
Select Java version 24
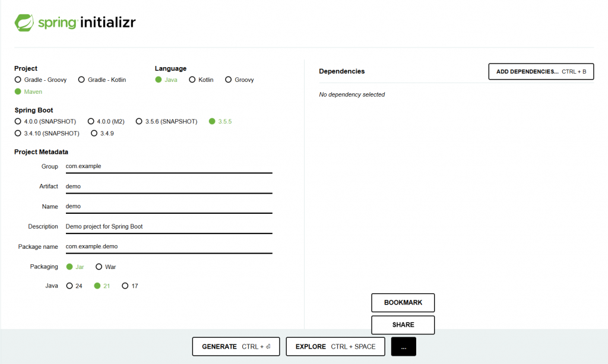[x=74, y=286]
